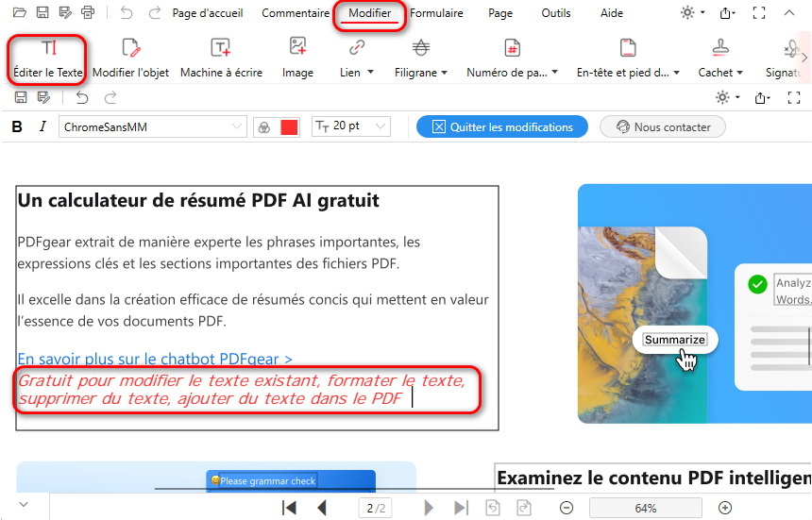Go to the previous page
This screenshot has height=520, width=812.
click(x=322, y=508)
